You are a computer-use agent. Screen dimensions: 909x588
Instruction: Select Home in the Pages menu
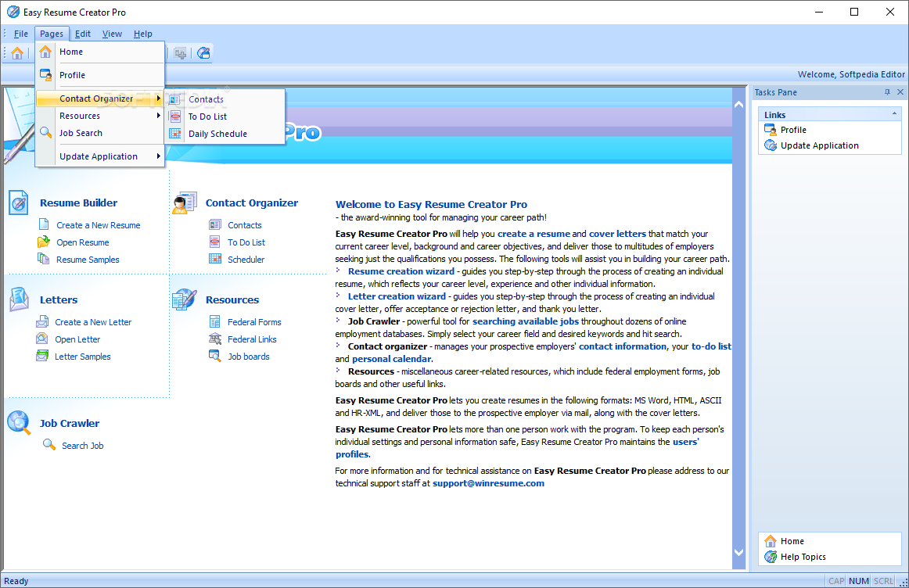pos(100,52)
